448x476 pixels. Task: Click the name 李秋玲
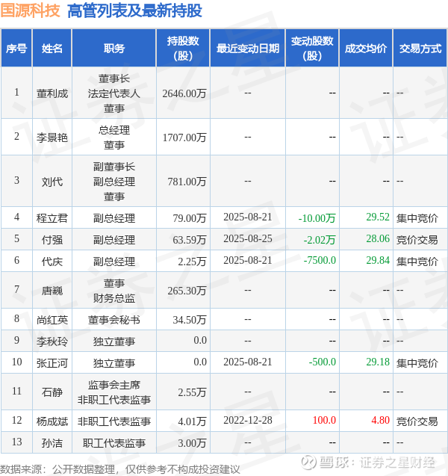(x=52, y=341)
